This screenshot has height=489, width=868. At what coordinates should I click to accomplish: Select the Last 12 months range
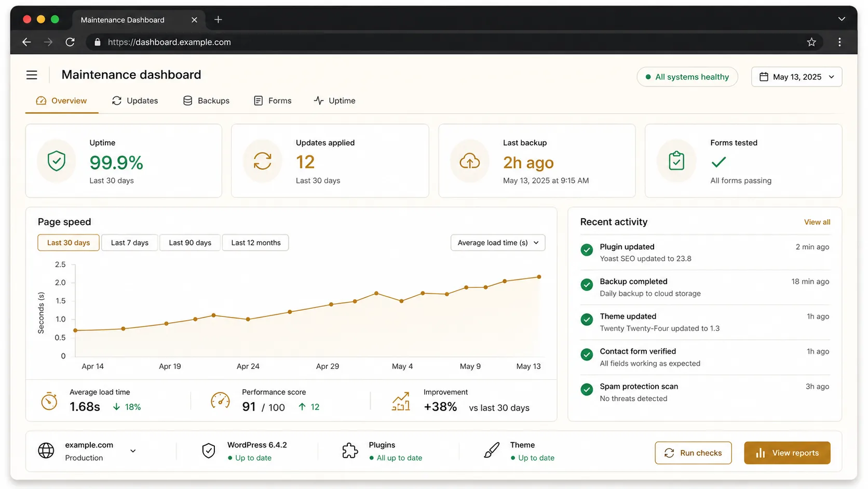coord(255,243)
